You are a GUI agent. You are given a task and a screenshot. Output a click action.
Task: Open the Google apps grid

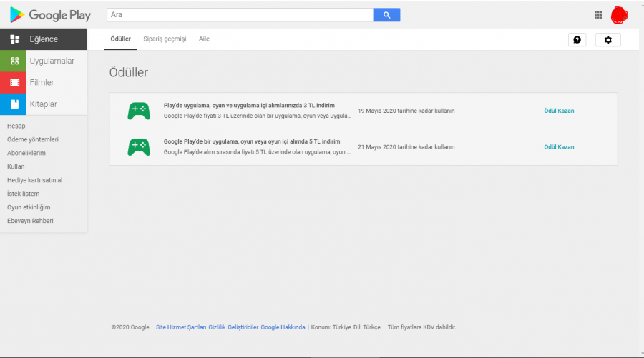pos(598,15)
